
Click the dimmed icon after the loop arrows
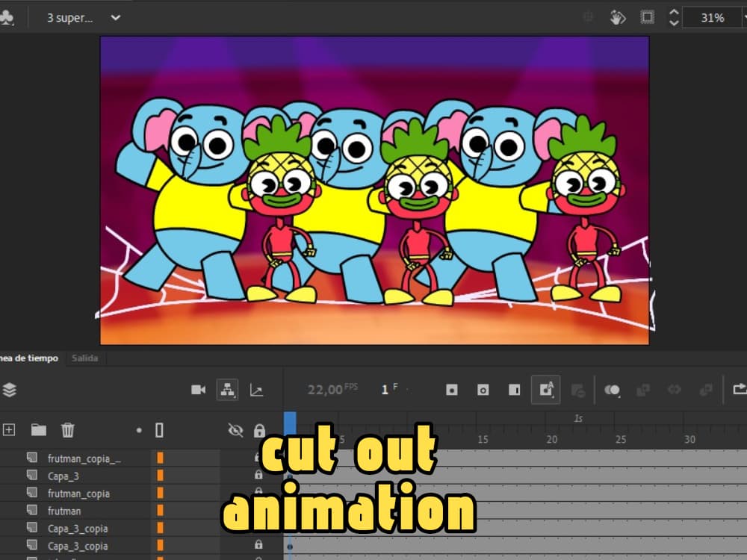pyautogui.click(x=706, y=390)
